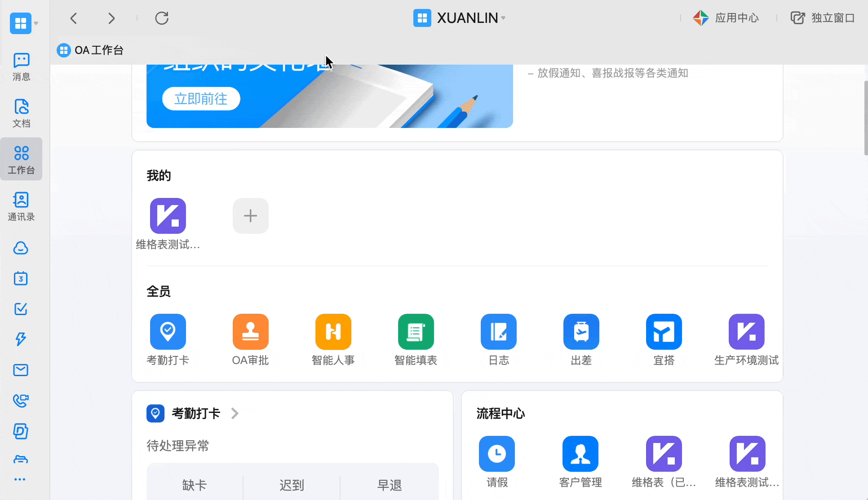Click the vertical scrollbar thumb

pyautogui.click(x=866, y=118)
